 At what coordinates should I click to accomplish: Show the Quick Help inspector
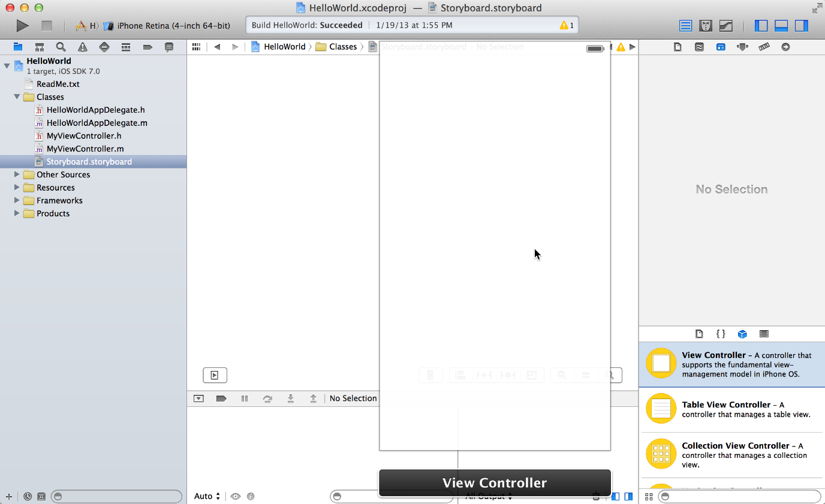point(699,47)
